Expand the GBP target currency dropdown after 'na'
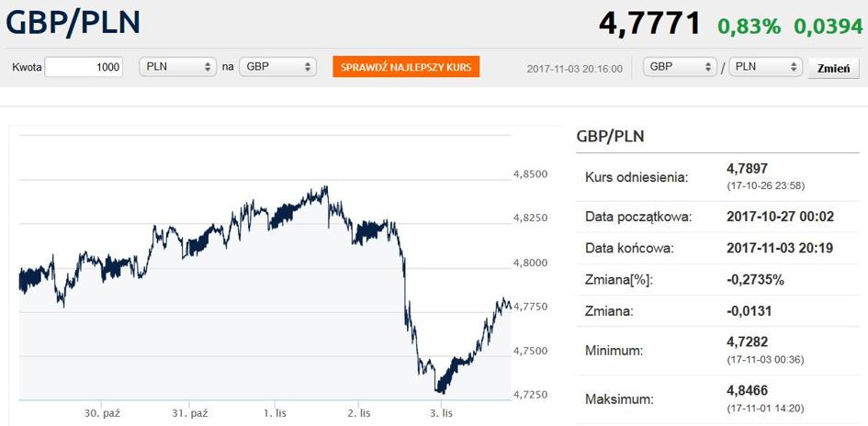This screenshot has height=426, width=868. (277, 67)
